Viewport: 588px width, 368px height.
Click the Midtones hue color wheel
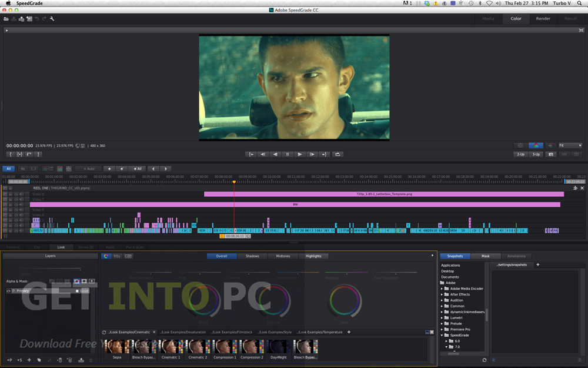[x=274, y=301]
